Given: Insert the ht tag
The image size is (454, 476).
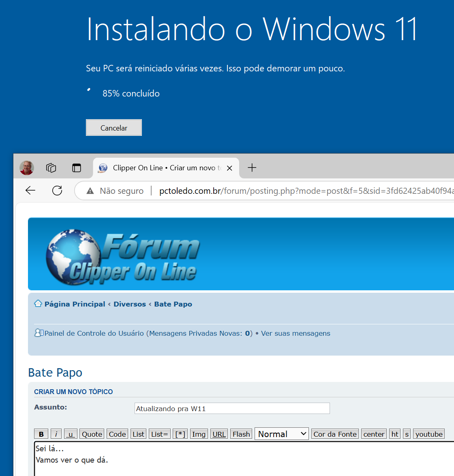Looking at the screenshot, I should 395,434.
